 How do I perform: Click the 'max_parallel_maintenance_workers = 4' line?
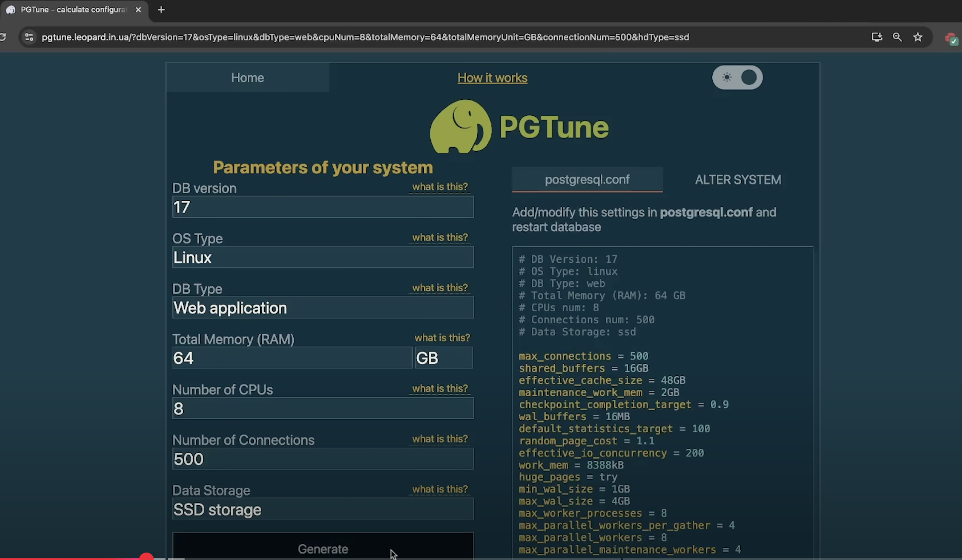click(630, 550)
